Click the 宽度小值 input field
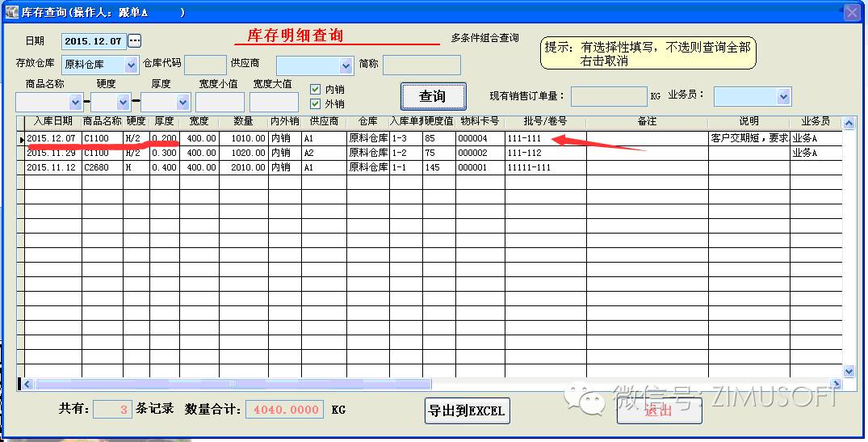The image size is (868, 442). pyautogui.click(x=220, y=103)
